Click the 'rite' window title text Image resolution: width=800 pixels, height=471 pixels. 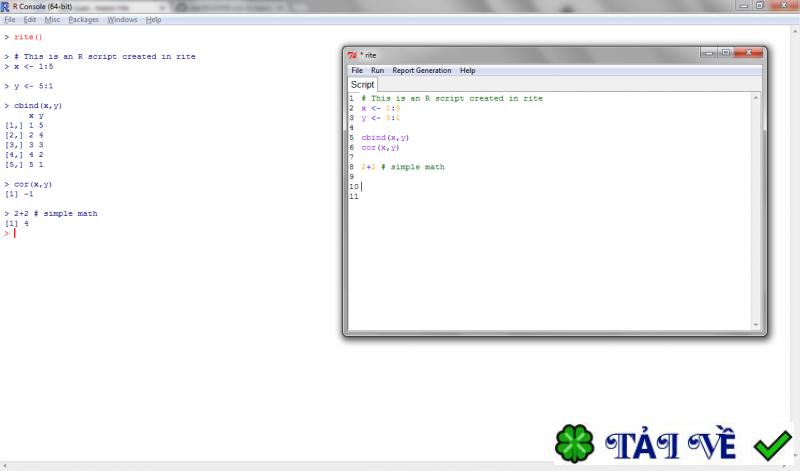(370, 55)
